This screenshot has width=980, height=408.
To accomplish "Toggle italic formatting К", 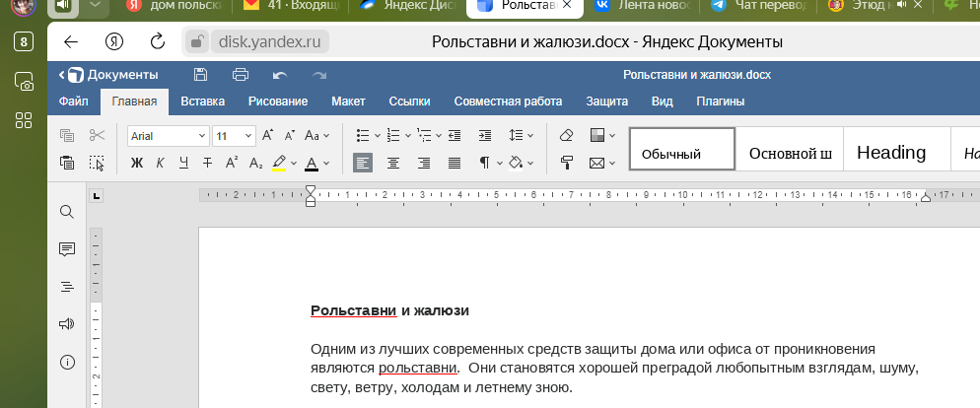I will pyautogui.click(x=160, y=163).
